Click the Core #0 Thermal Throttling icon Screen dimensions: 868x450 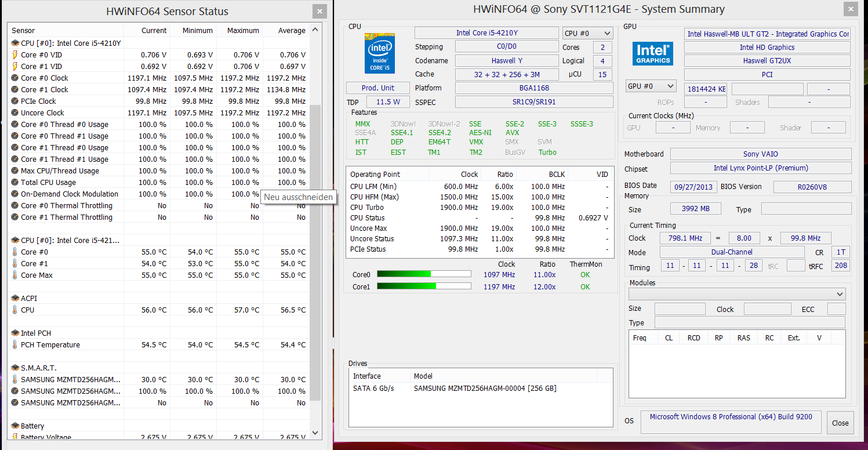[x=15, y=205]
